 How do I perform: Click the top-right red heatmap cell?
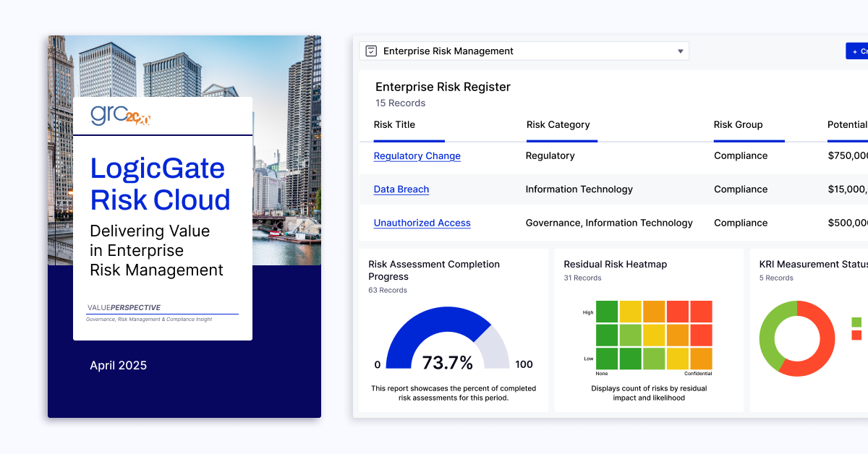pyautogui.click(x=701, y=312)
